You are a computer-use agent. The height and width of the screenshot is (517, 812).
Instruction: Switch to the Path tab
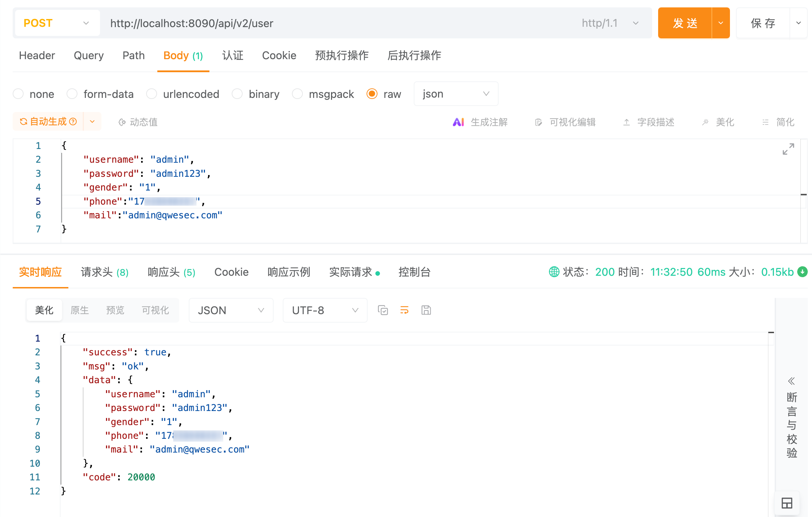click(133, 56)
